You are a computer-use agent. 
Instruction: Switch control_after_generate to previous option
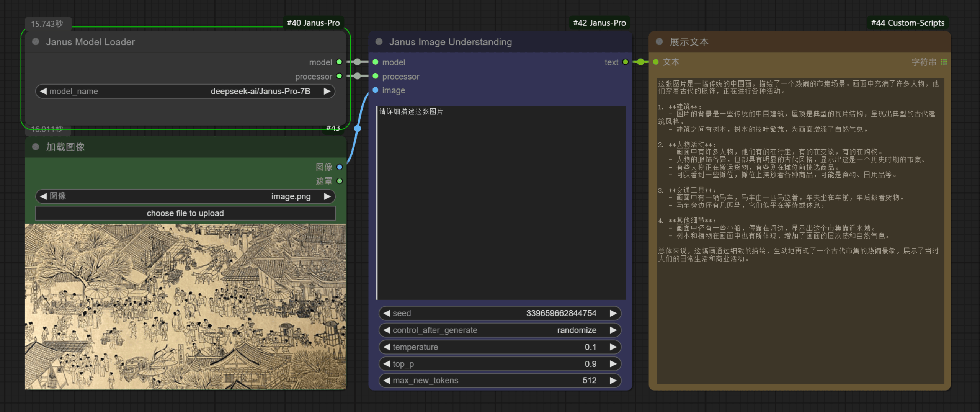(x=387, y=330)
